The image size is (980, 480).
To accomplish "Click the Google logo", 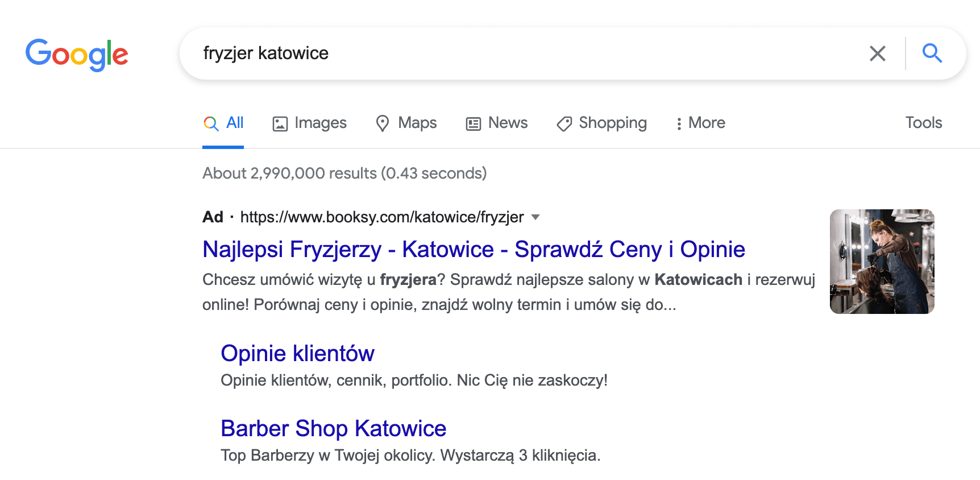I will (x=76, y=54).
